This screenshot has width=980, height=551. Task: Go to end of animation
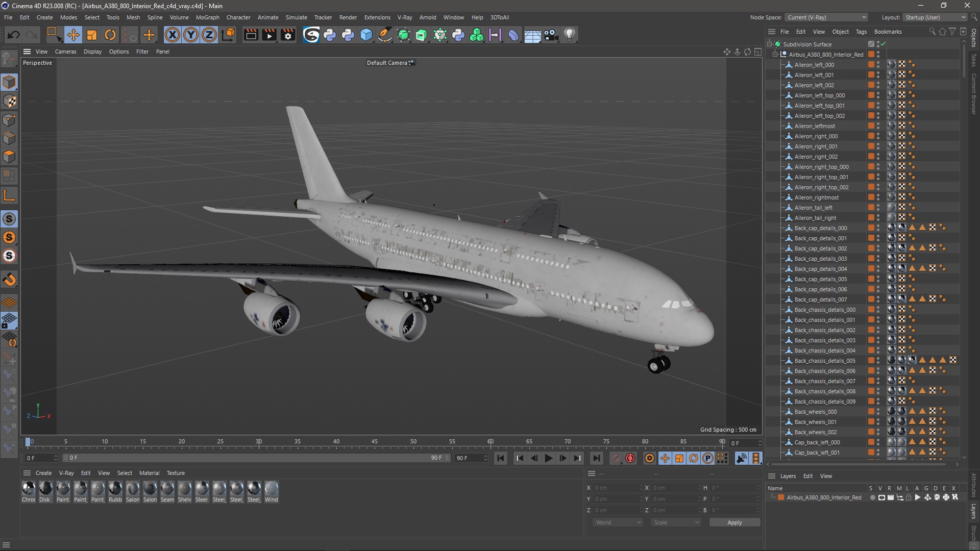pyautogui.click(x=596, y=458)
